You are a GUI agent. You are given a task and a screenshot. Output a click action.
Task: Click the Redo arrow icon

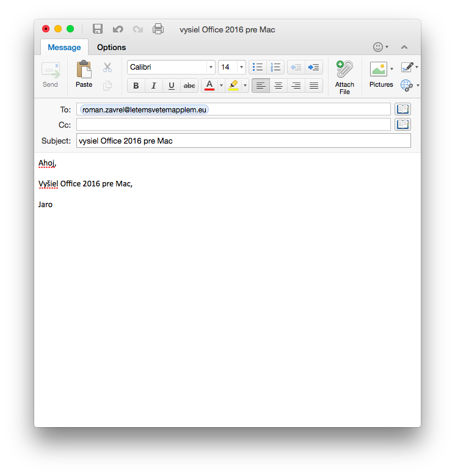click(137, 29)
